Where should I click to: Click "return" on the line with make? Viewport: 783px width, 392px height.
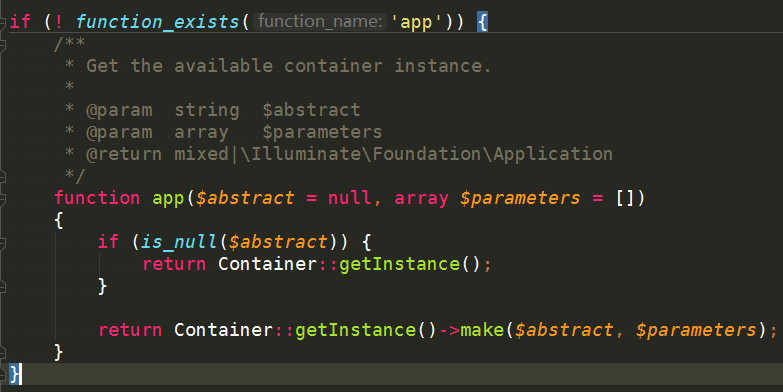(x=130, y=330)
